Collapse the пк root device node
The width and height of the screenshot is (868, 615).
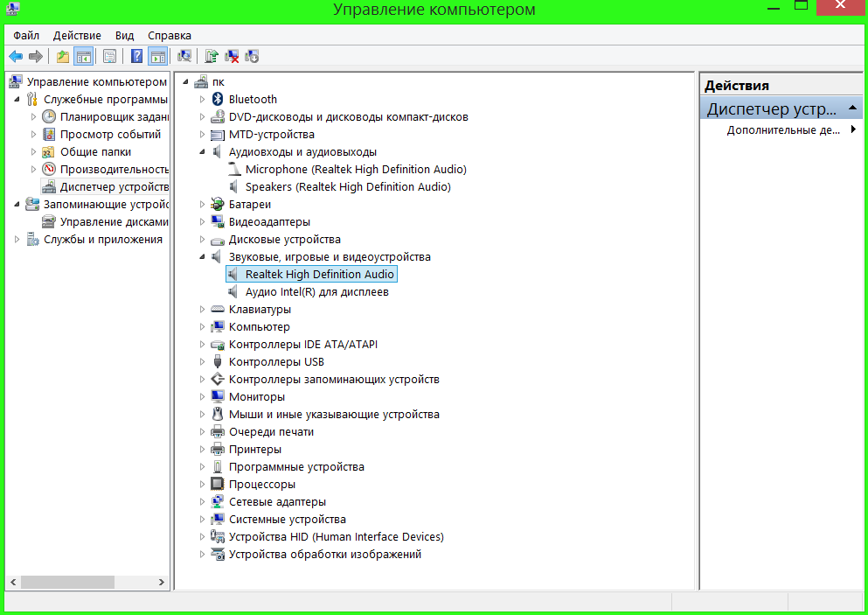coord(185,82)
